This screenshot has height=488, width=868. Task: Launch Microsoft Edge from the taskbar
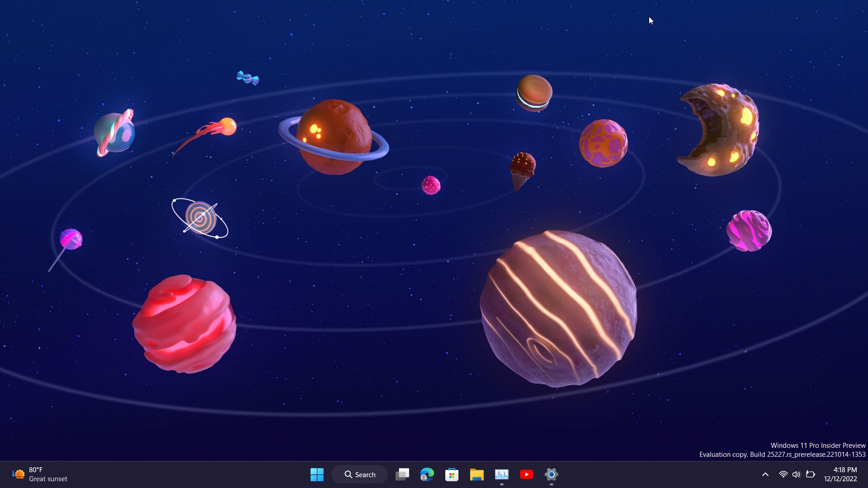(x=426, y=474)
